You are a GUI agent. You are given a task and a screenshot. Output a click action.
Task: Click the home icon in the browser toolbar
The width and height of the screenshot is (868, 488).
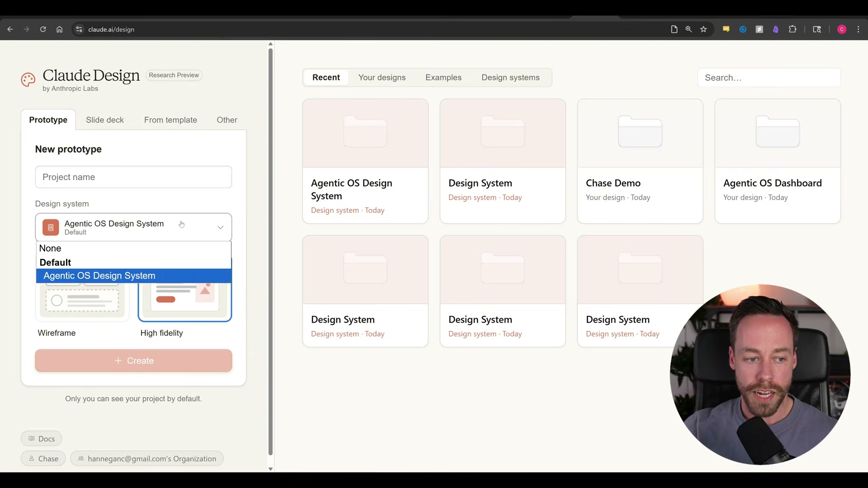59,29
